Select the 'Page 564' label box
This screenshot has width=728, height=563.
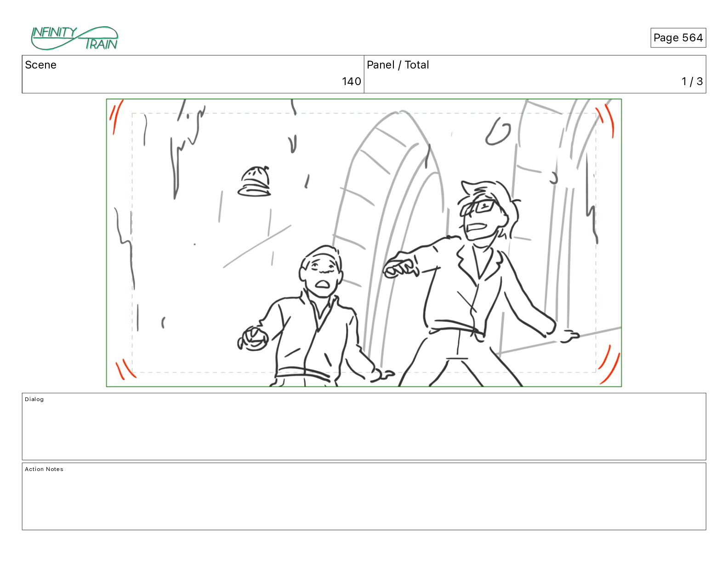point(678,38)
